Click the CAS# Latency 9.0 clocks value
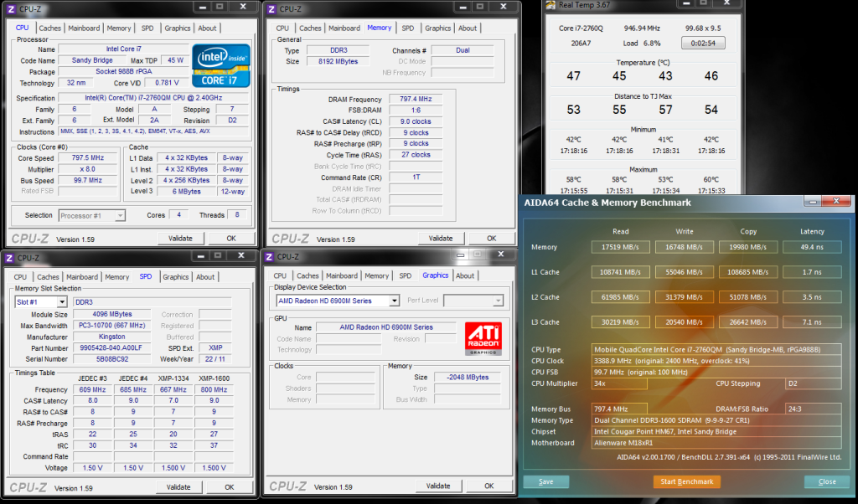The width and height of the screenshot is (858, 504). (416, 121)
